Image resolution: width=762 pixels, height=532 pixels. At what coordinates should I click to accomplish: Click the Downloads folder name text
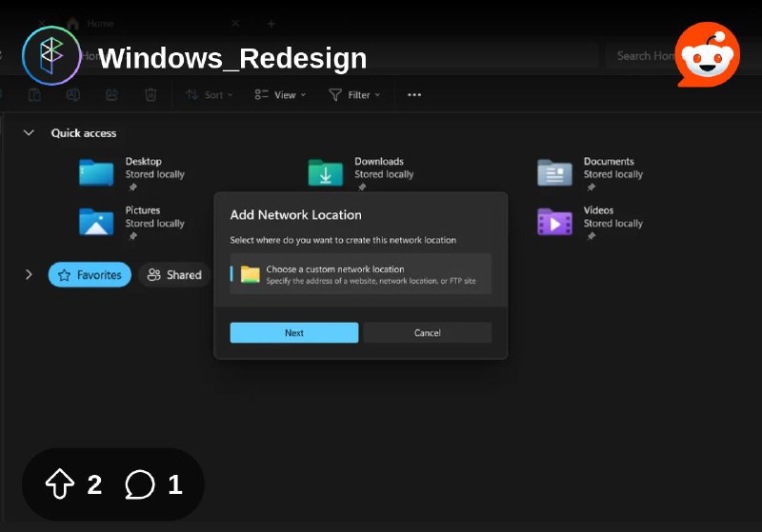click(x=379, y=161)
